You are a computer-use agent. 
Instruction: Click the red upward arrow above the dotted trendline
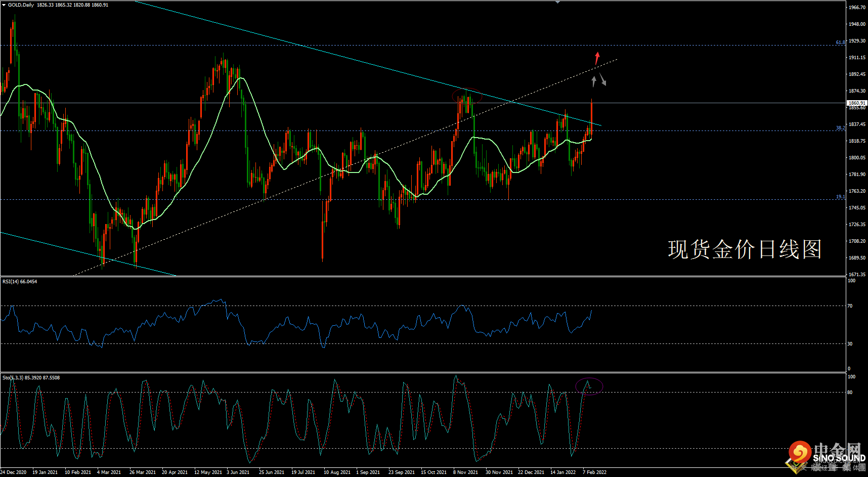597,58
